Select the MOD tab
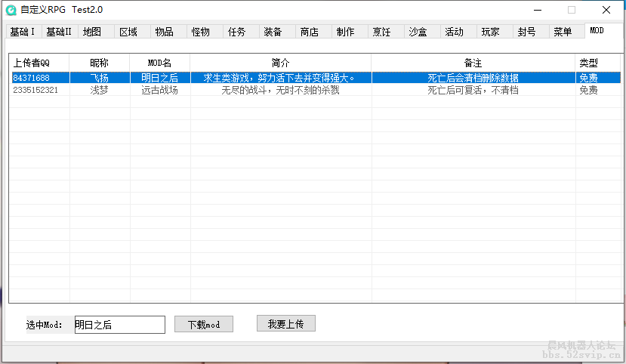This screenshot has width=626, height=364. pyautogui.click(x=603, y=31)
